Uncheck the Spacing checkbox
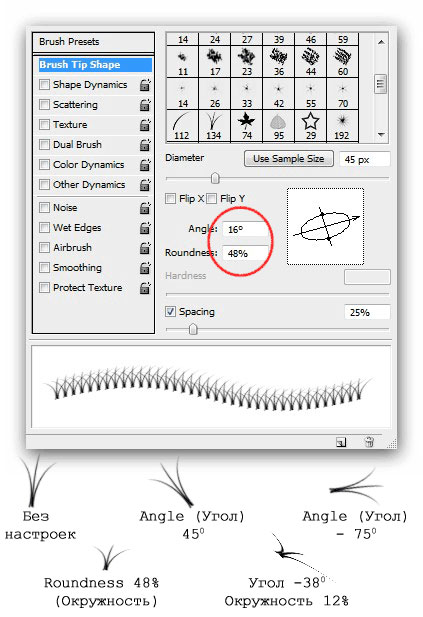Viewport: 423px width, 617px height. pos(170,312)
